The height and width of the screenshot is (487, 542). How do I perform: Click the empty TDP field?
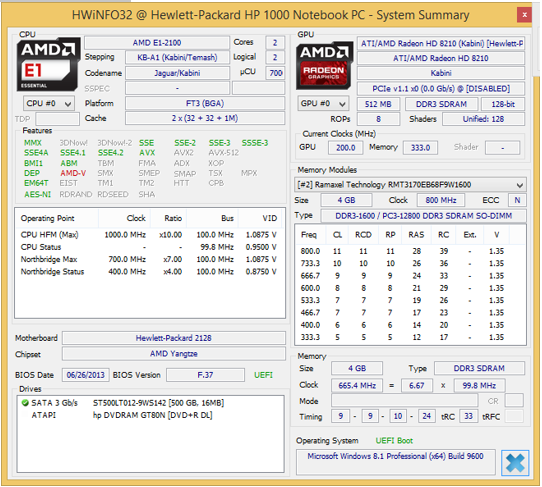point(57,119)
